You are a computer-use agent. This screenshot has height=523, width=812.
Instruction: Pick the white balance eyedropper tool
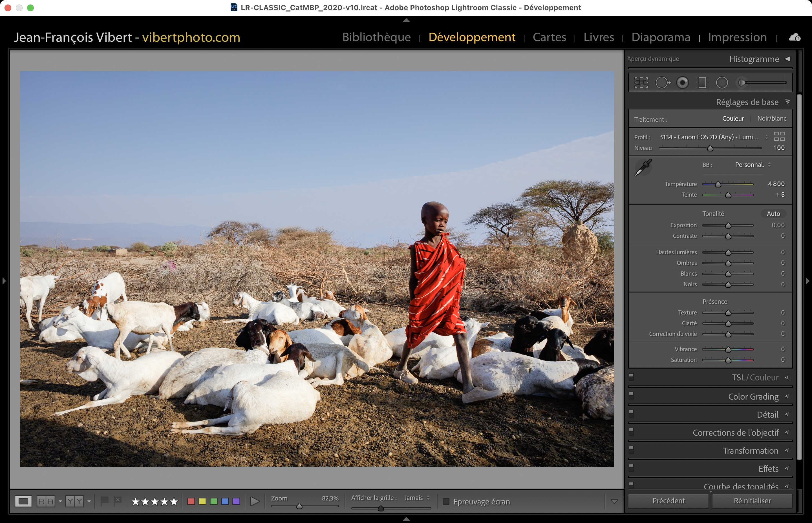(643, 167)
